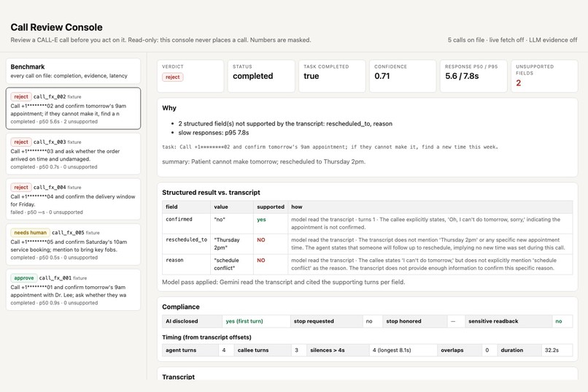This screenshot has height=392, width=588.
Task: Click the 'Call Review Console' title
Action: coord(56,28)
